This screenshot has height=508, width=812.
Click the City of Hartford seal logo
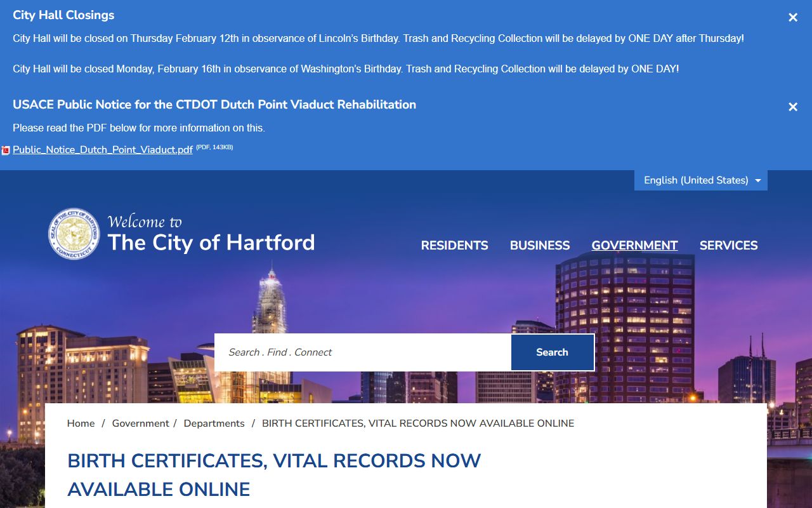(x=74, y=234)
